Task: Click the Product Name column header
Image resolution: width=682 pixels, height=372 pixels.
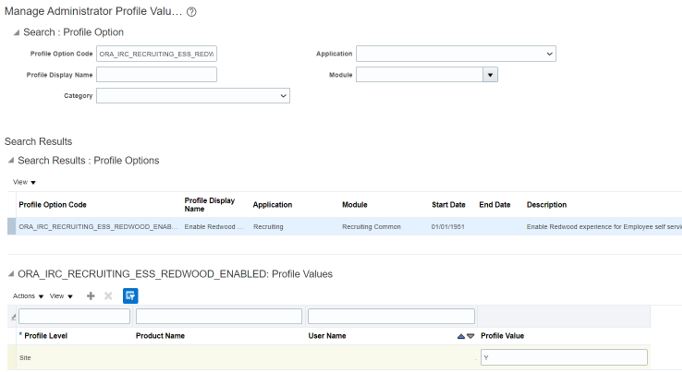Action: (x=160, y=336)
